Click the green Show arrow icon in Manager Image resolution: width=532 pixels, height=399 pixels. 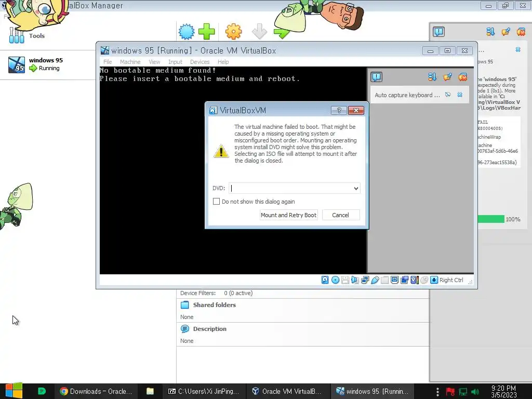coord(281,33)
